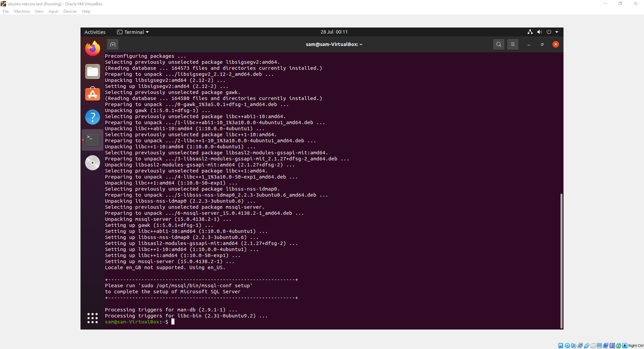This screenshot has height=349, width=644.
Task: Click VirtualBox shared folders status icon
Action: pos(593,346)
